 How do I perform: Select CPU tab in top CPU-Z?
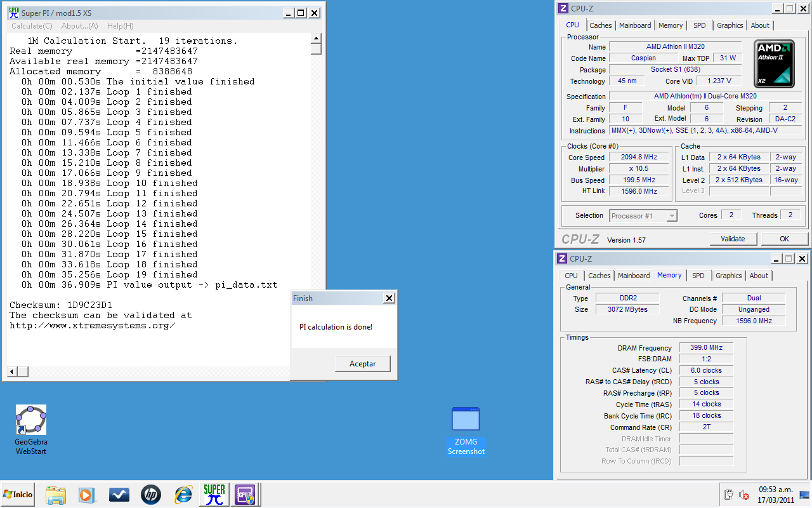click(572, 25)
